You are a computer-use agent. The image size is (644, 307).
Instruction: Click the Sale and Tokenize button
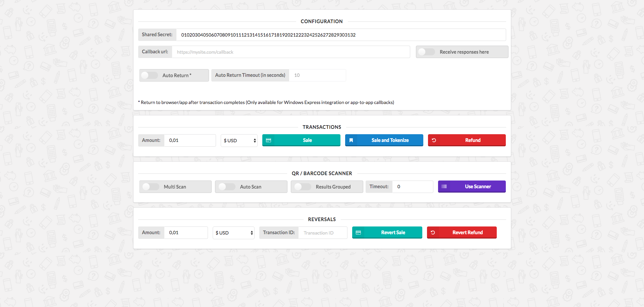(x=384, y=140)
